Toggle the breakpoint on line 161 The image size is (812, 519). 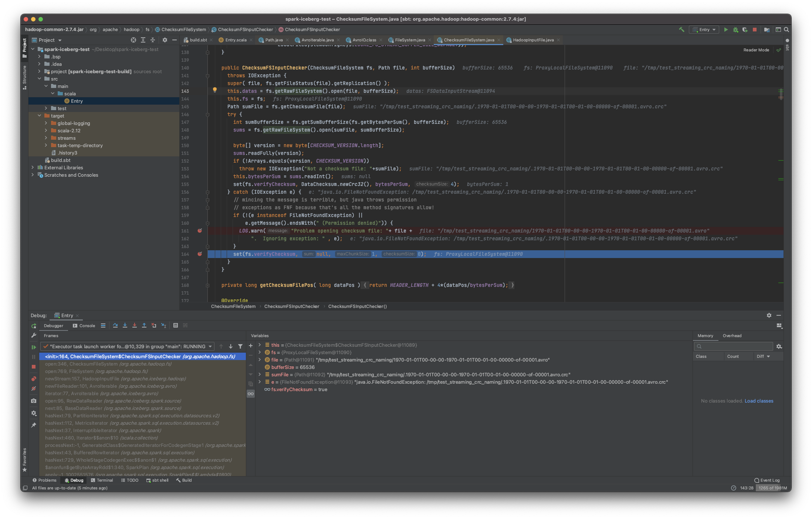pyautogui.click(x=200, y=231)
